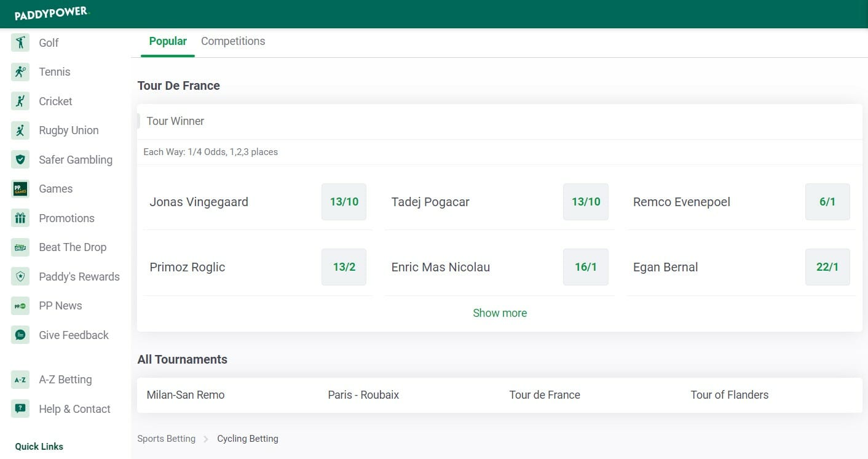Screen dimensions: 868x459
Task: Open the Beat The Drop icon
Action: pyautogui.click(x=20, y=247)
